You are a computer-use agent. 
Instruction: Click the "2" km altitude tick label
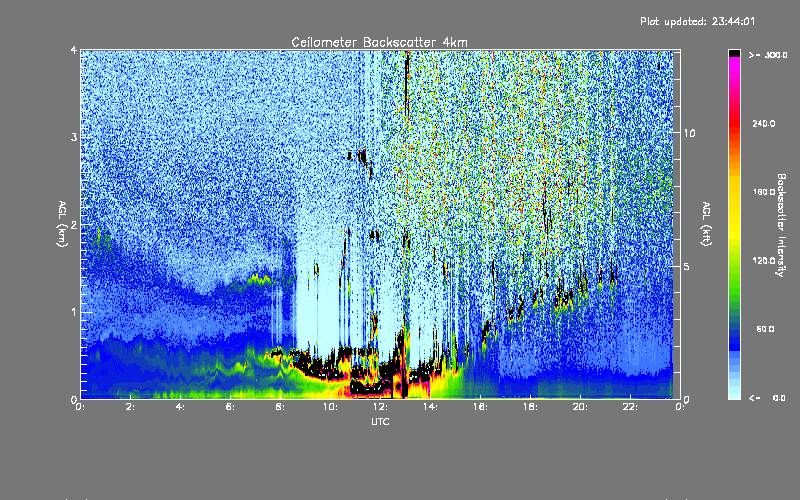click(74, 224)
